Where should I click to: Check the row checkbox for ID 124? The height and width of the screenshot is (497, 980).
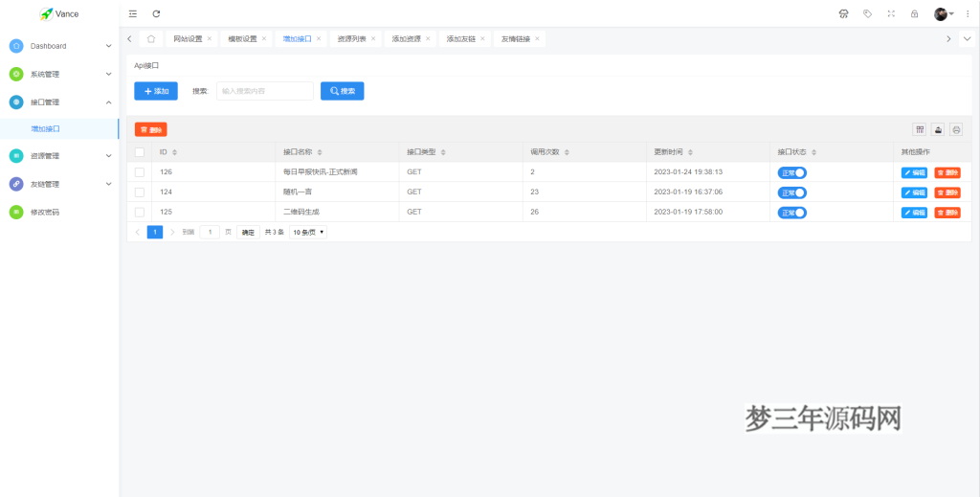coord(140,192)
